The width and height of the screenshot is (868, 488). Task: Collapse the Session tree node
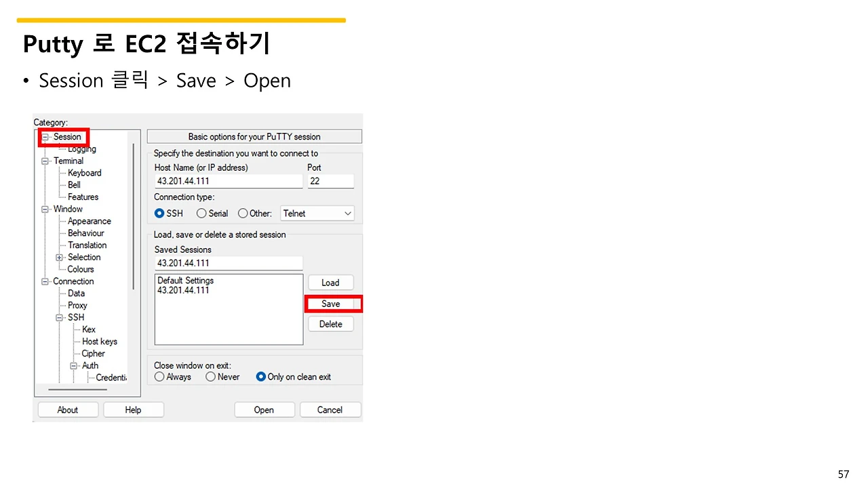click(45, 137)
